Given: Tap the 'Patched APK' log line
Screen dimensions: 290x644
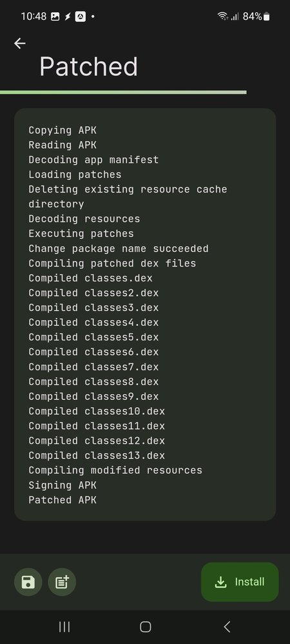Looking at the screenshot, I should click(63, 500).
